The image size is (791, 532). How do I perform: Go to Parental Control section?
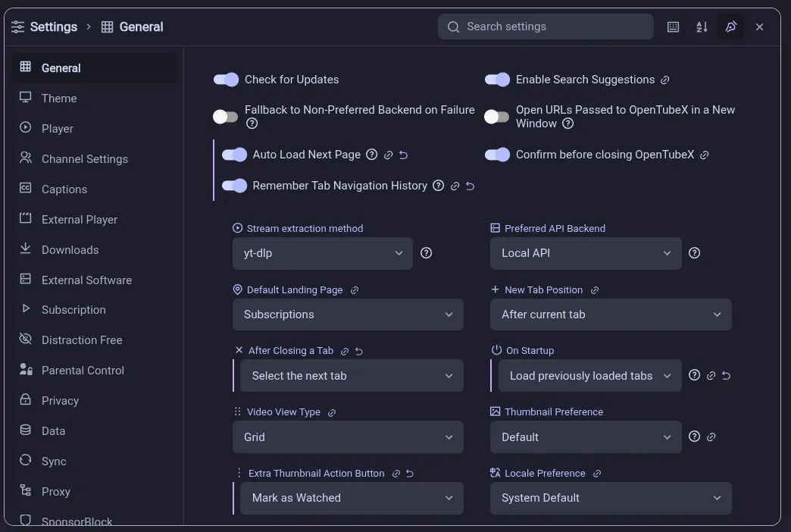95,370
